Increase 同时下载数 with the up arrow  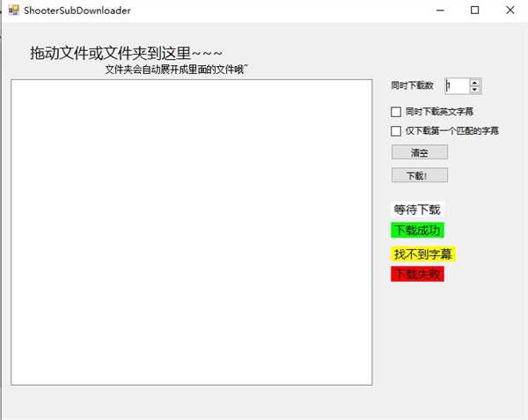pos(475,83)
